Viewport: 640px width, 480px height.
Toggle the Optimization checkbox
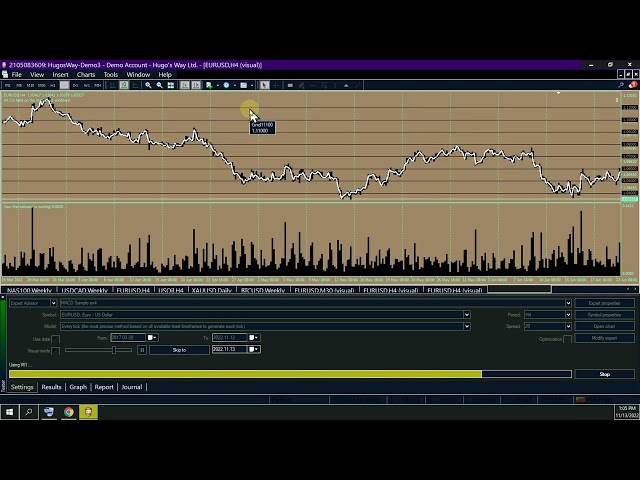click(x=567, y=338)
